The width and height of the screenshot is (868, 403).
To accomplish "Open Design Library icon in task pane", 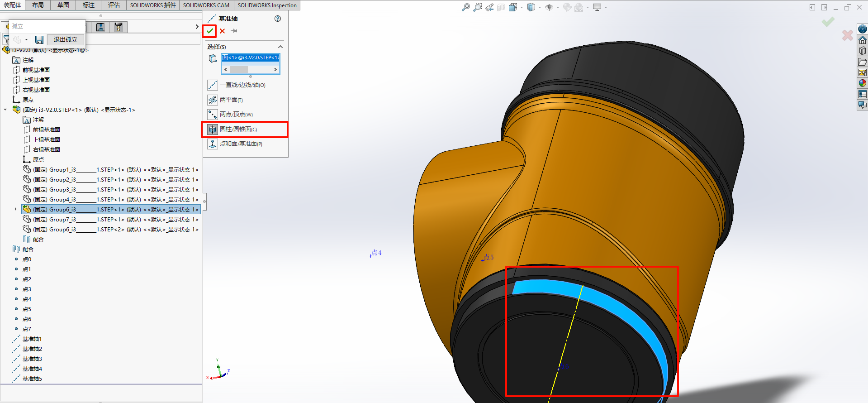I will tap(863, 51).
